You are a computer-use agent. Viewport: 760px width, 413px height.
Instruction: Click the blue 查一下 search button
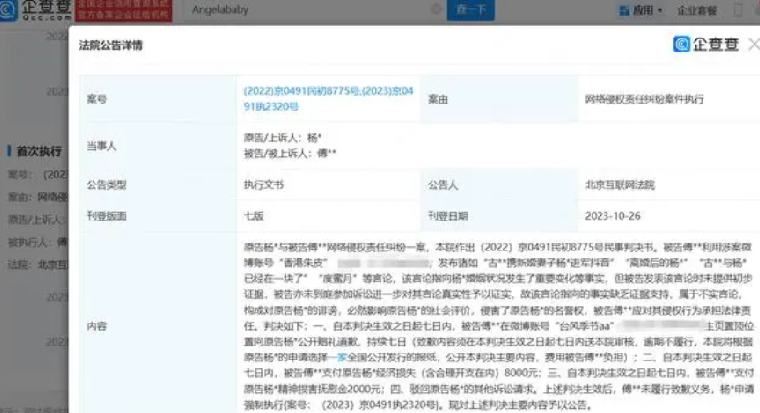coord(470,10)
